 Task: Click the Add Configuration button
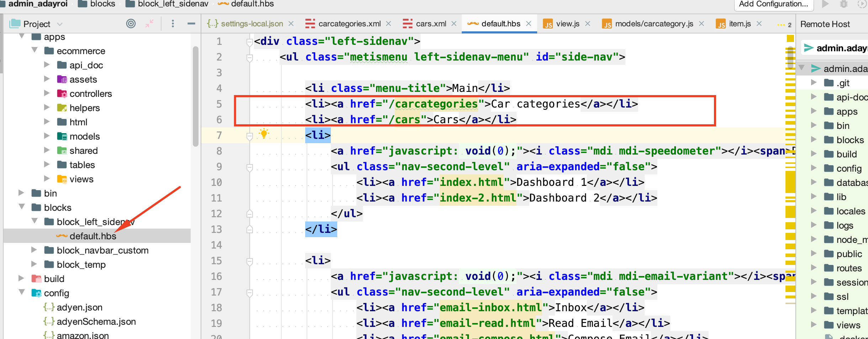[x=773, y=4]
